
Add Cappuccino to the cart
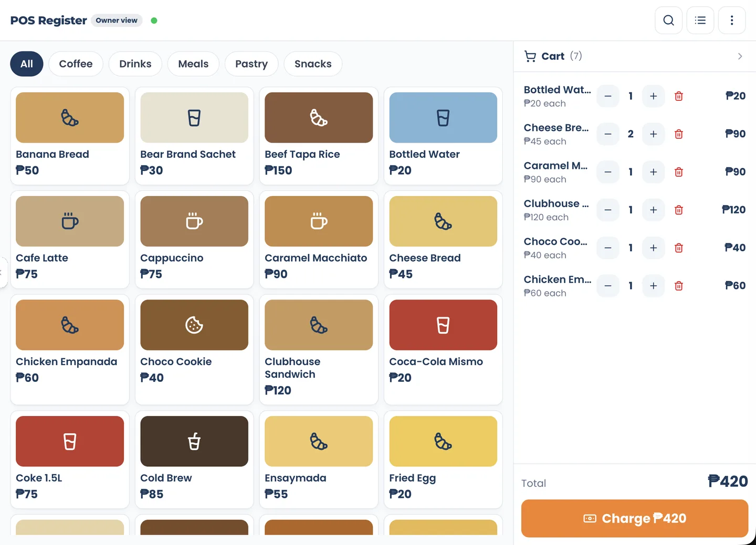tap(194, 240)
